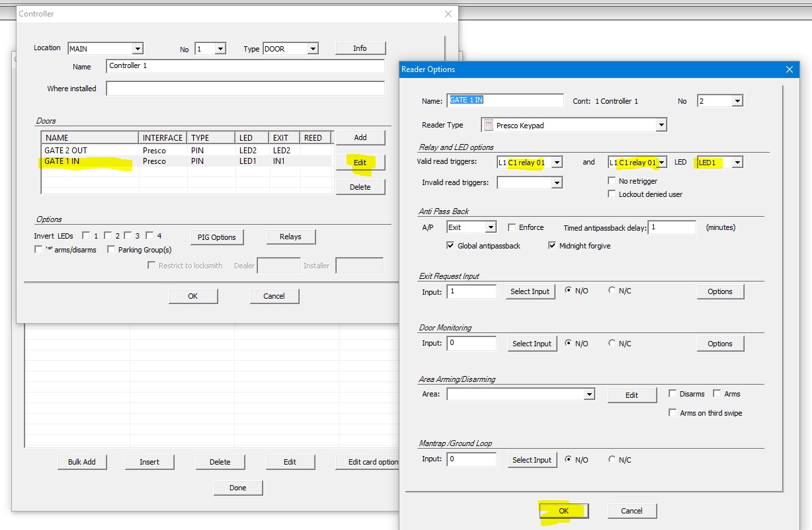The width and height of the screenshot is (812, 530).
Task: Toggle Invert LEDs checkbox 4
Action: coord(149,235)
